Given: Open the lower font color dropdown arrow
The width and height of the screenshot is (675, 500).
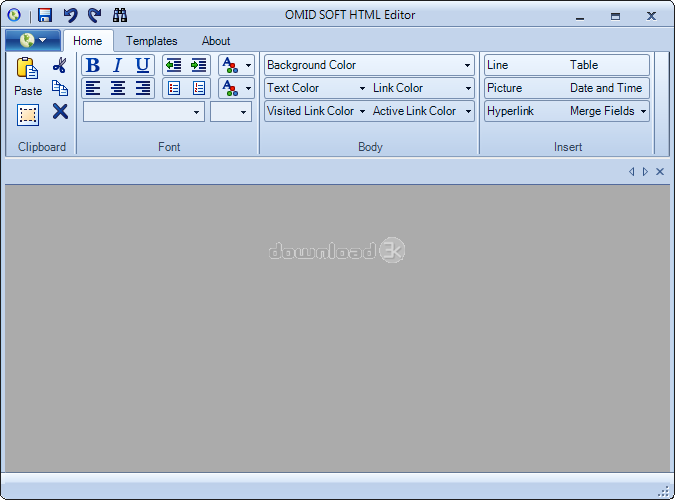Looking at the screenshot, I should tap(248, 89).
